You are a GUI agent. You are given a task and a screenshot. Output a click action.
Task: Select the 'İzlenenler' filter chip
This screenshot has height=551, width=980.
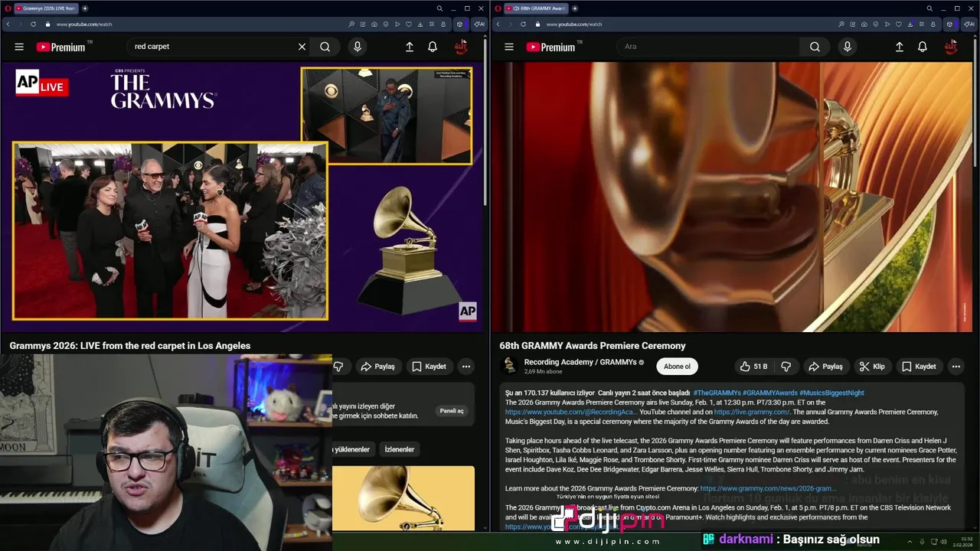tap(399, 449)
